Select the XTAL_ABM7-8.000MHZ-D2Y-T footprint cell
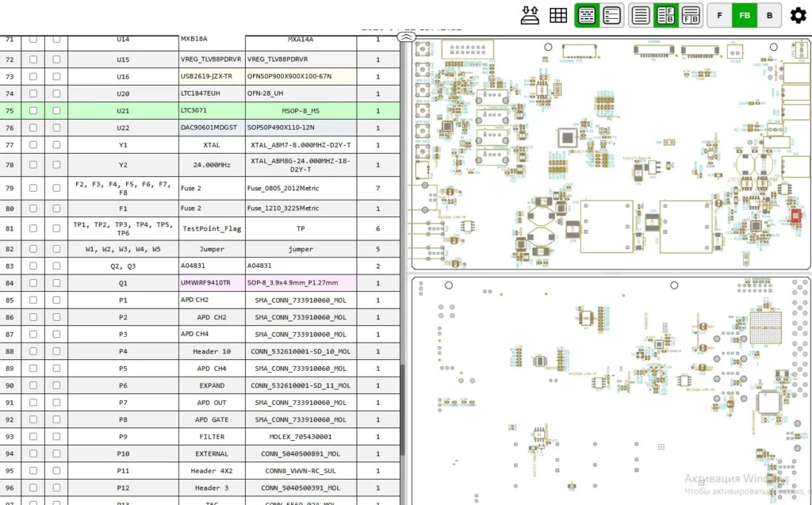Image resolution: width=812 pixels, height=505 pixels. click(301, 145)
